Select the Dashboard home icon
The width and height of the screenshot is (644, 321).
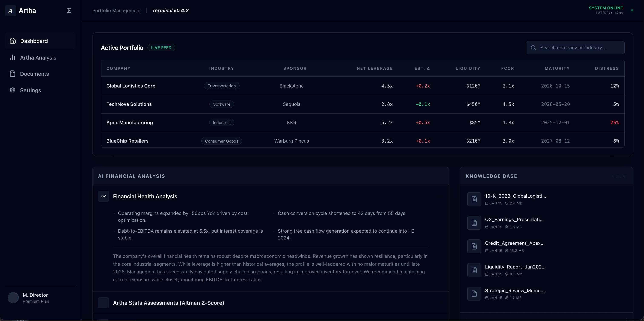pos(13,41)
